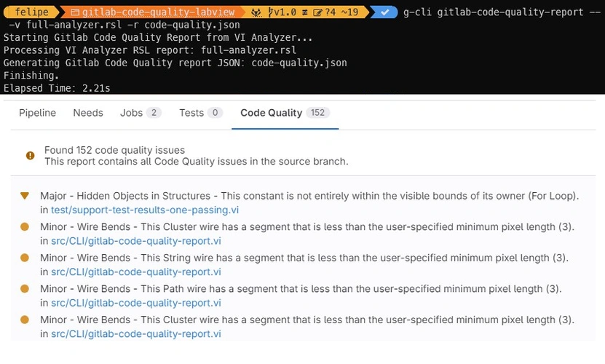Select the Tests tab
Viewport: 605px width, 364px height.
[x=201, y=113]
